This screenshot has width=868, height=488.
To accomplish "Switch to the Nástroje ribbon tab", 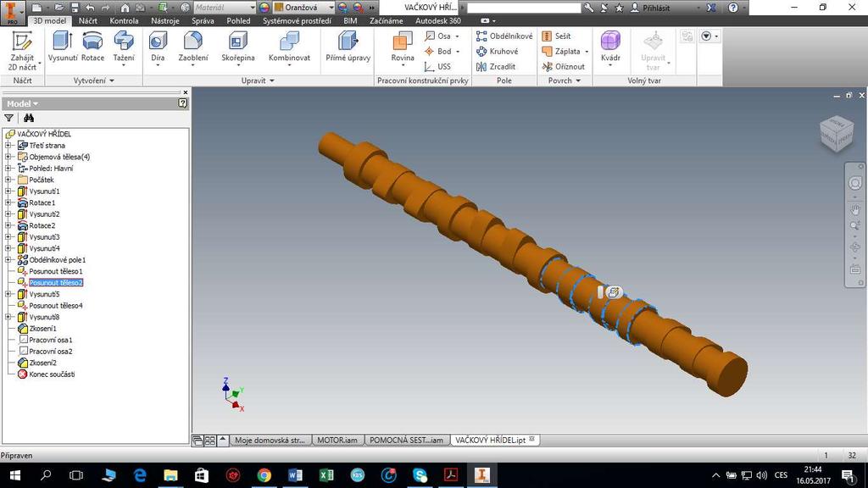I will 165,20.
